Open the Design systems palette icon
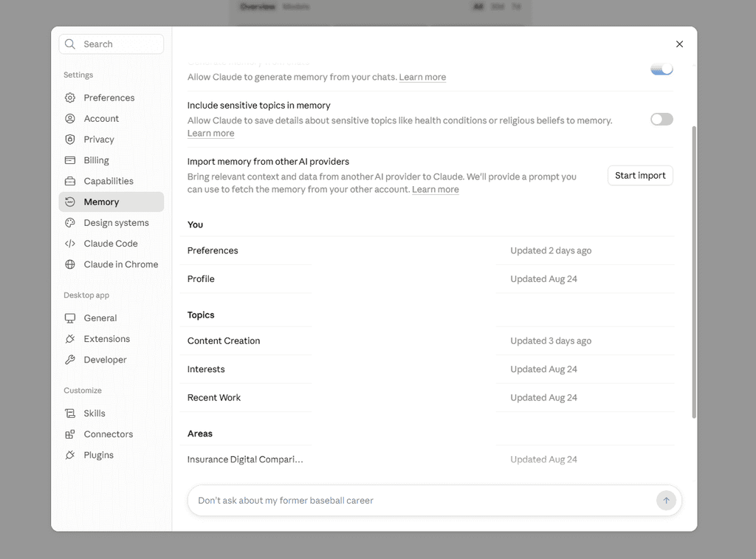The width and height of the screenshot is (756, 559). pos(70,223)
